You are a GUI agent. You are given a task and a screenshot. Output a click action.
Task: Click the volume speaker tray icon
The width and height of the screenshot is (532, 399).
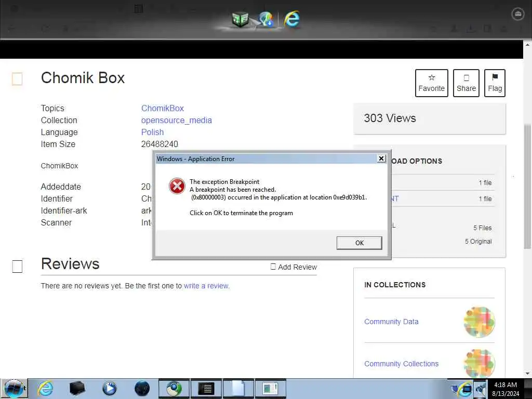[x=480, y=389]
